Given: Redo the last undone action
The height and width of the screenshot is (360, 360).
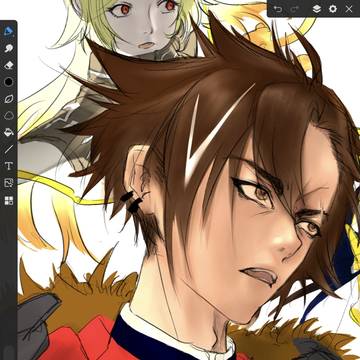Looking at the screenshot, I should click(x=295, y=9).
